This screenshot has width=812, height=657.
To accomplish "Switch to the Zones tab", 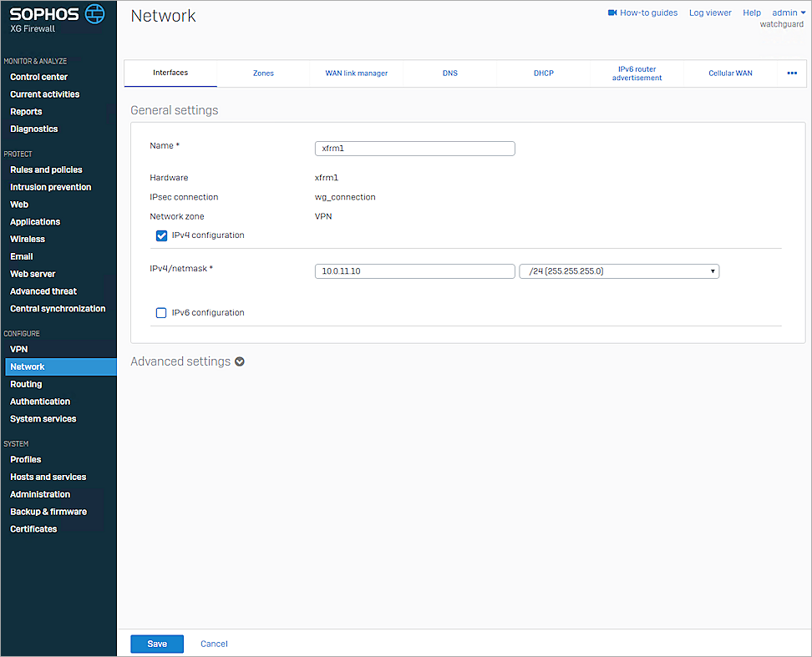I will coord(263,73).
